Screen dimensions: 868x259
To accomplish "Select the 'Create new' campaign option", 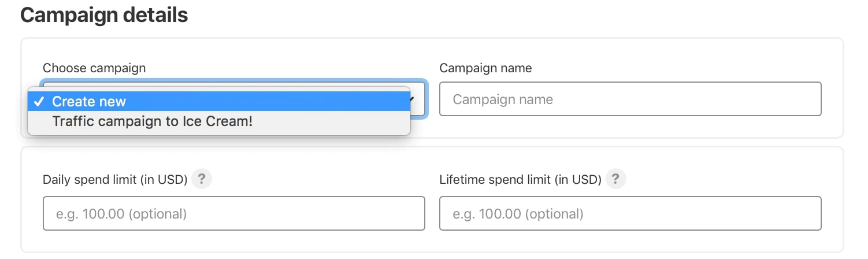I will pos(89,102).
